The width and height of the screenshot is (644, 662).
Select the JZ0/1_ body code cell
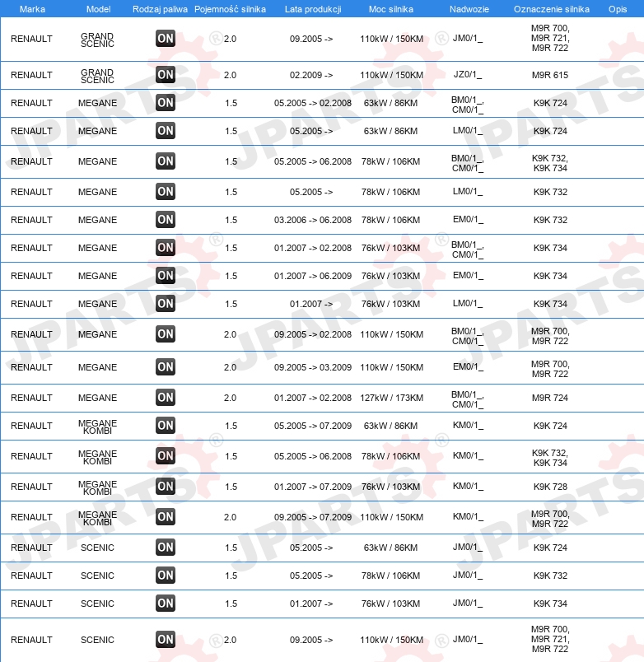click(x=468, y=75)
